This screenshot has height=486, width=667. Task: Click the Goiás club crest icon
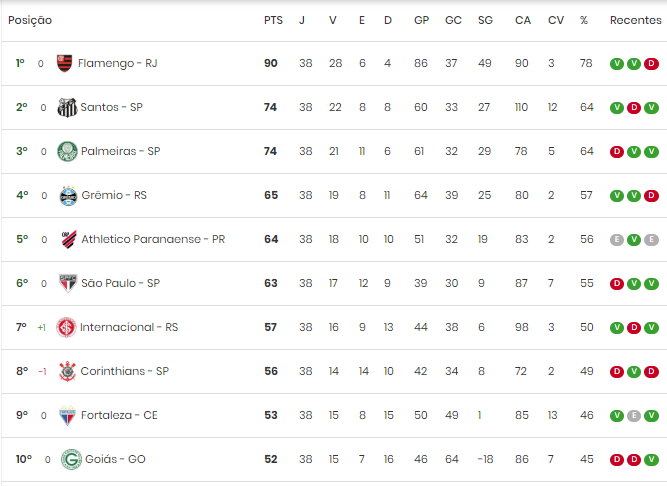[71, 459]
